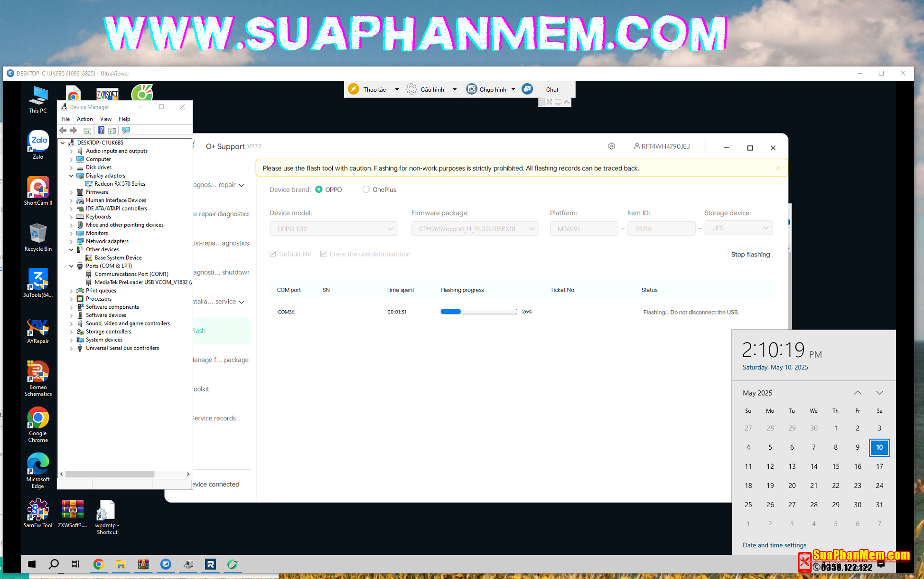The image size is (924, 579).
Task: Click Device Manager back arrow icon
Action: tap(63, 130)
